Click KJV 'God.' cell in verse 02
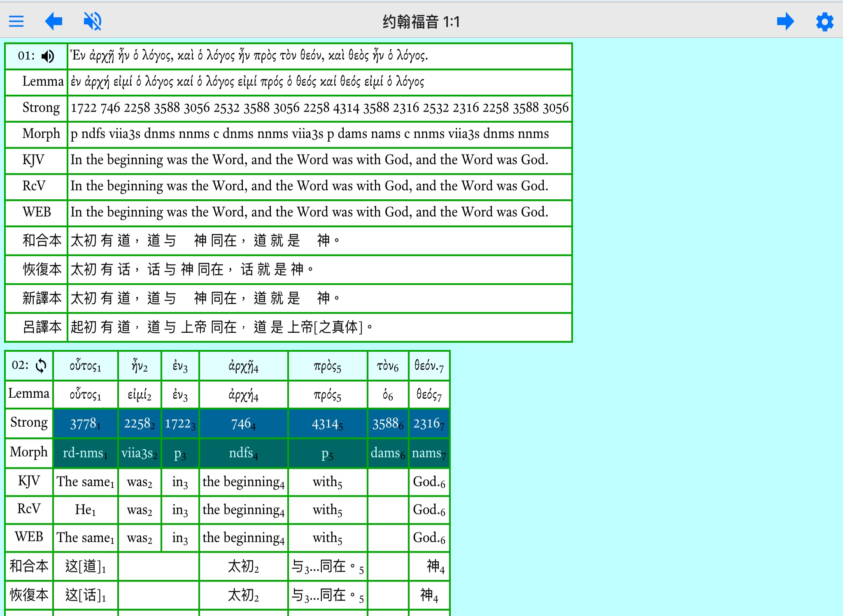The image size is (843, 616). (x=429, y=482)
